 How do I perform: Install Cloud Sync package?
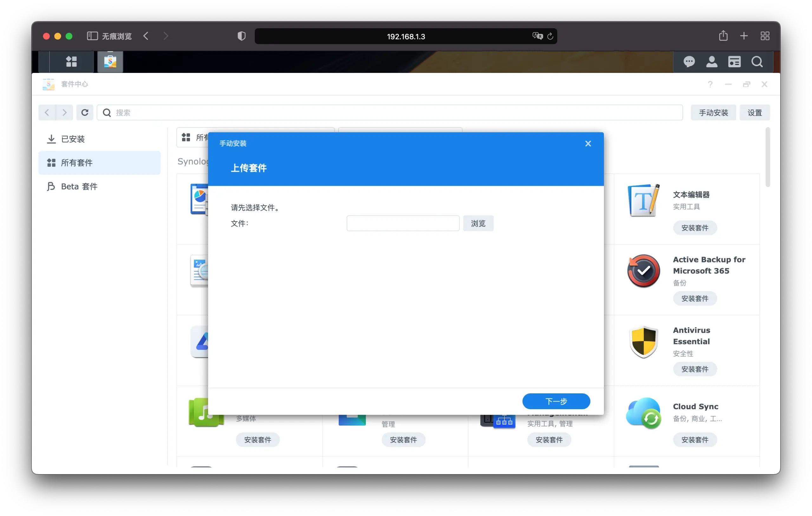click(695, 440)
